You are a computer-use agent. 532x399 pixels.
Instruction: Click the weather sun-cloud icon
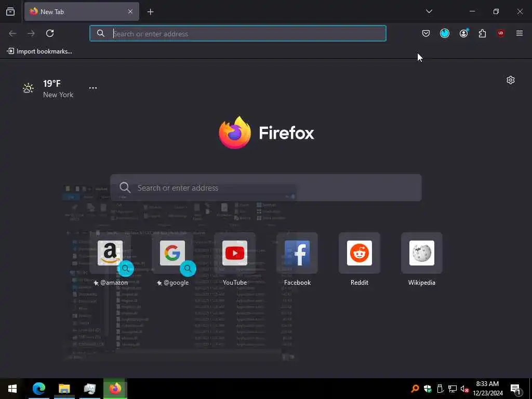tap(28, 88)
